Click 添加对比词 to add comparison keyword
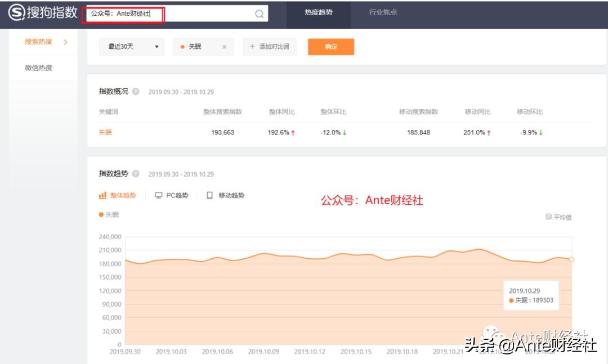Screen dimensions: 608x364 pyautogui.click(x=269, y=47)
